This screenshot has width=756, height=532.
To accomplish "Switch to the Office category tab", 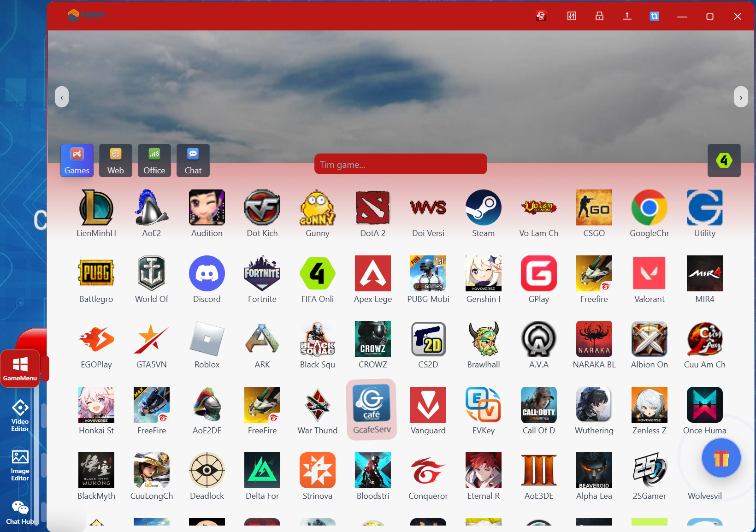I will tap(154, 160).
